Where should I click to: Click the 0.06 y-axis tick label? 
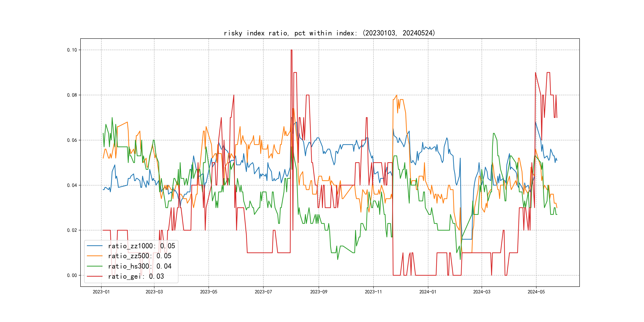pyautogui.click(x=72, y=140)
